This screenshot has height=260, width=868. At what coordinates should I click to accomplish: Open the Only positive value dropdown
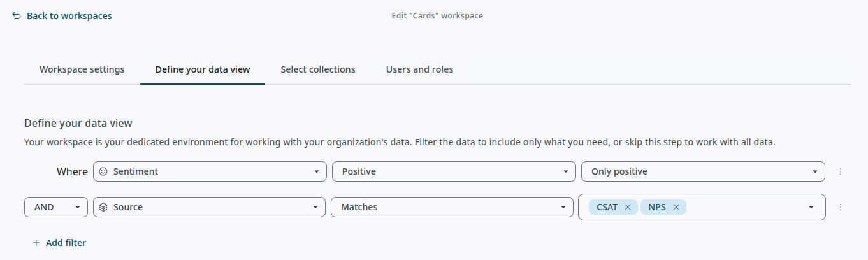click(x=815, y=171)
